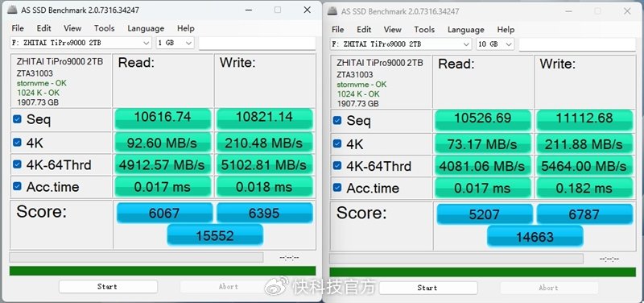The width and height of the screenshot is (644, 303).
Task: Open Help menu in right window
Action: [506, 30]
